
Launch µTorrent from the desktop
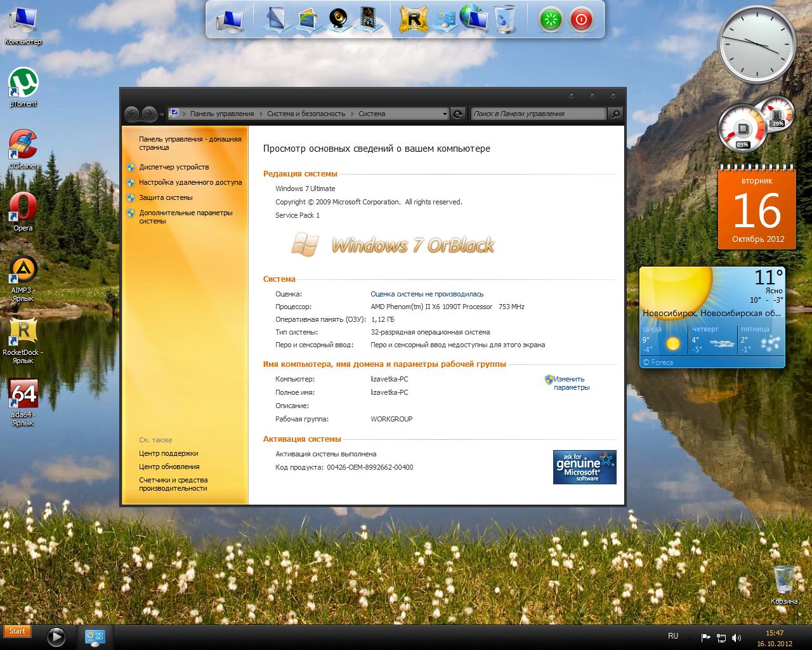point(23,88)
